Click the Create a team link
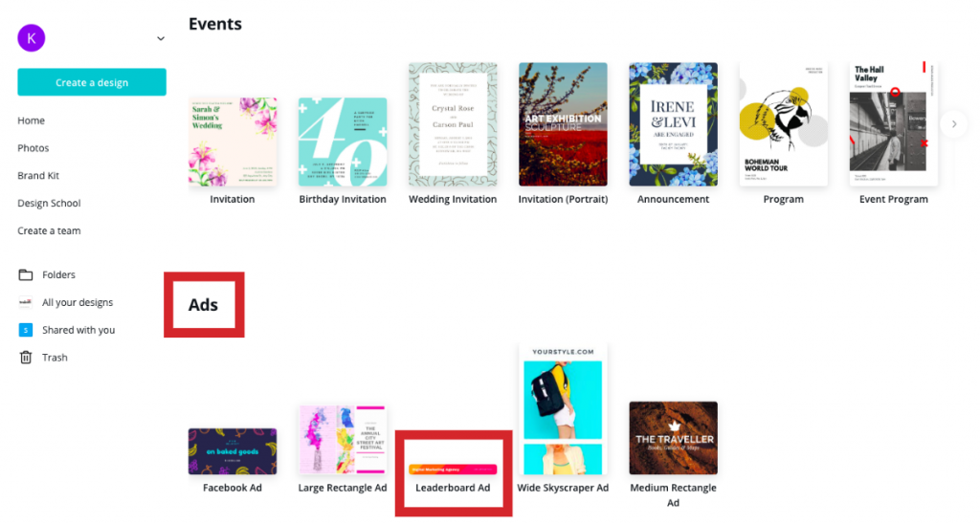980x524 pixels. [49, 230]
